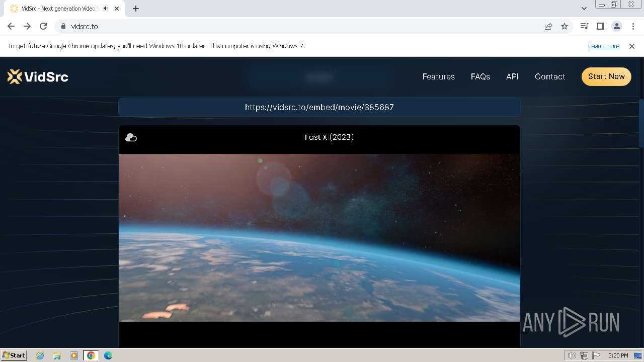Open the Features nav link
Image resolution: width=644 pixels, height=362 pixels.
point(438,76)
